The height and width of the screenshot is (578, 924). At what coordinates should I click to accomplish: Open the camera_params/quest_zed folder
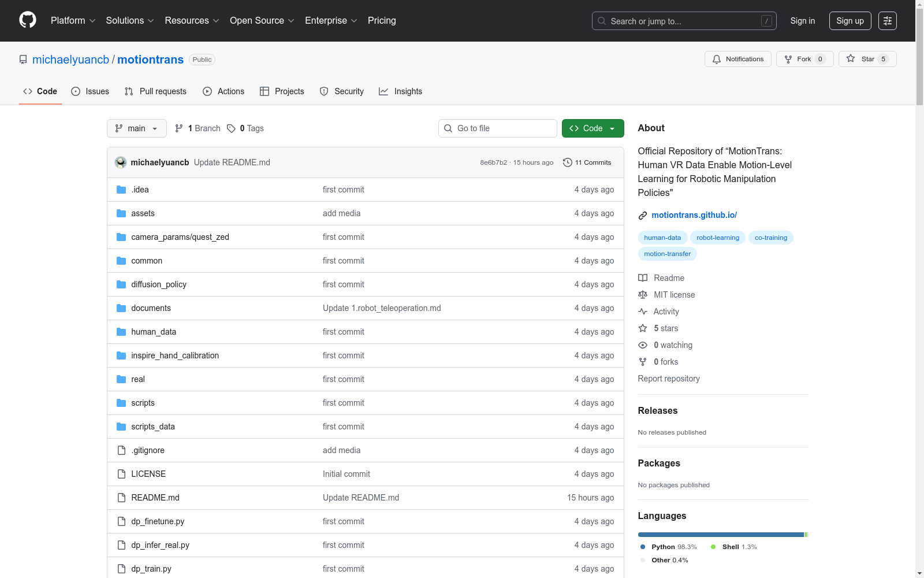tap(180, 237)
